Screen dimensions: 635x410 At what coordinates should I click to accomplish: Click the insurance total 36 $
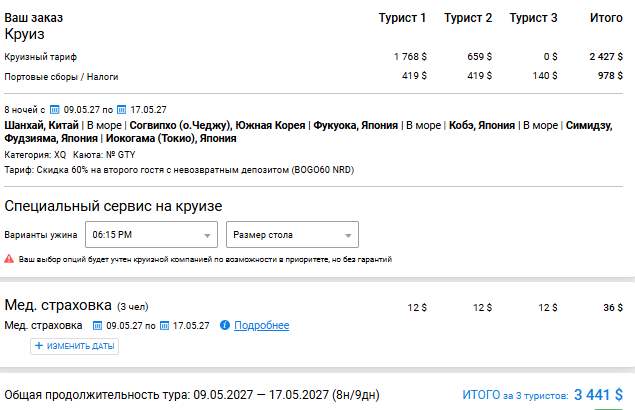(613, 308)
